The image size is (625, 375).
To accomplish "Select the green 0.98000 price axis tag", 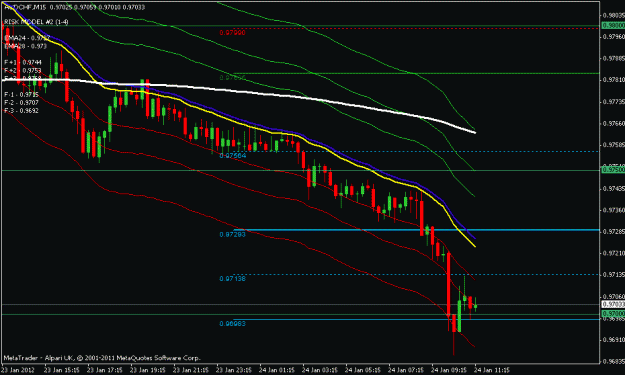I will point(613,26).
